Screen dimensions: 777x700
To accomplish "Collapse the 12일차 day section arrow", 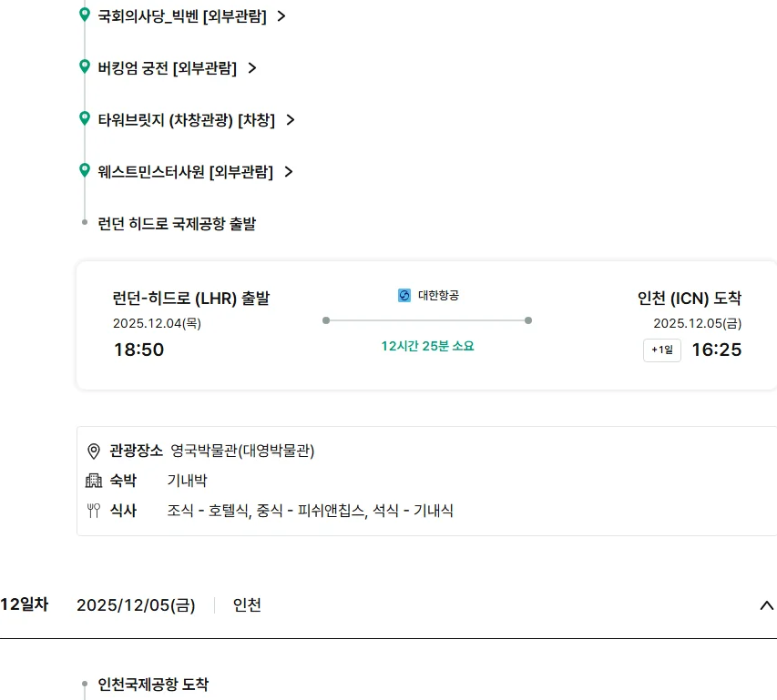I will click(x=766, y=605).
